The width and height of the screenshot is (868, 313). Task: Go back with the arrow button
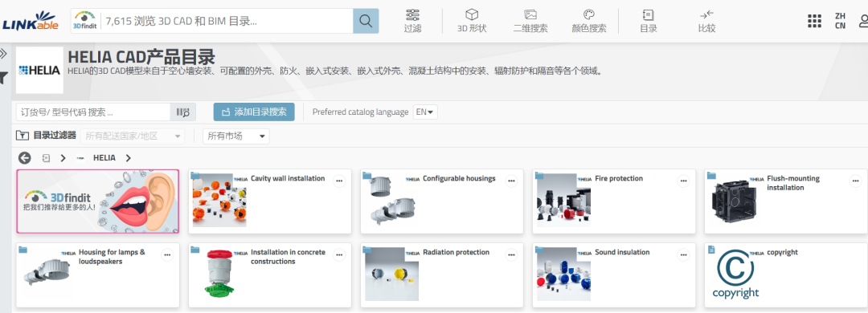[x=24, y=157]
